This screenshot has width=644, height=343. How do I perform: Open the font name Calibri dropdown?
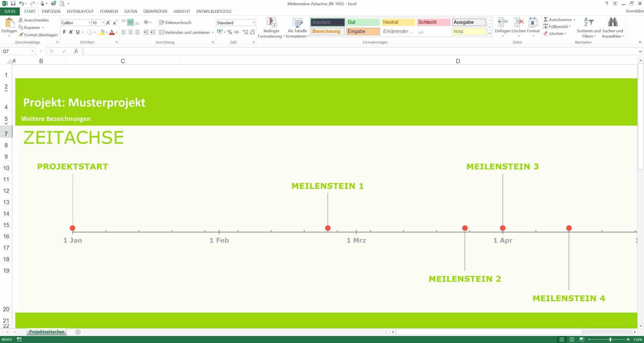[x=89, y=23]
